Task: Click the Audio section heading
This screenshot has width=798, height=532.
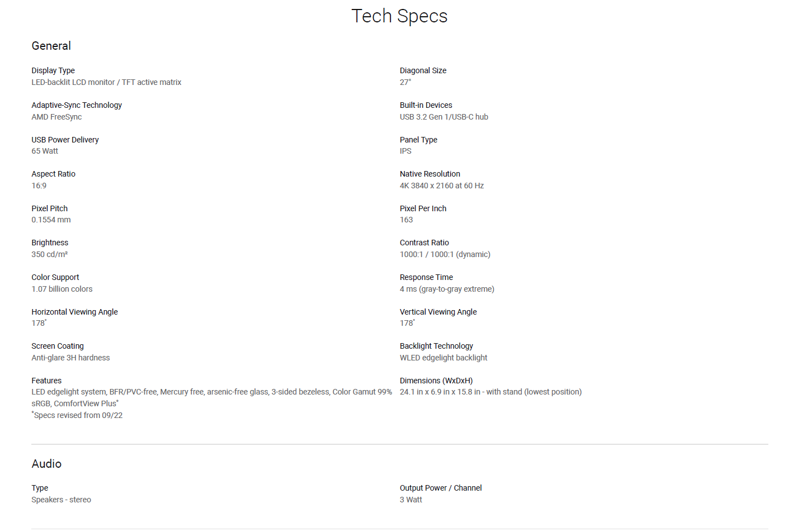Action: (x=46, y=464)
